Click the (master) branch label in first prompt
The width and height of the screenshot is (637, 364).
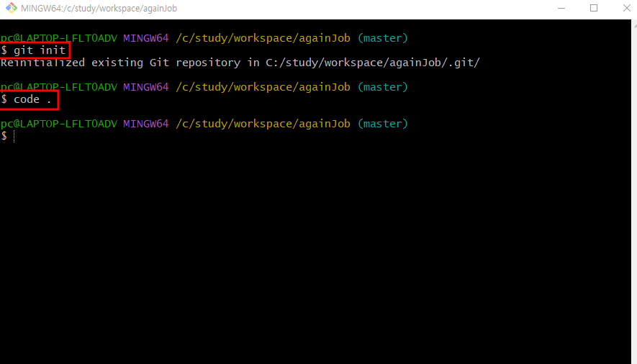pyautogui.click(x=383, y=38)
